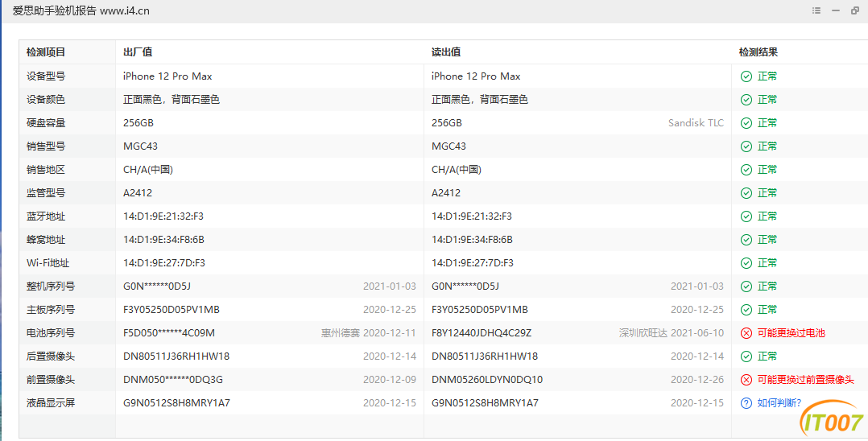The width and height of the screenshot is (868, 441).
Task: Click the green check icon for Wi-Fi地址
Action: (746, 263)
